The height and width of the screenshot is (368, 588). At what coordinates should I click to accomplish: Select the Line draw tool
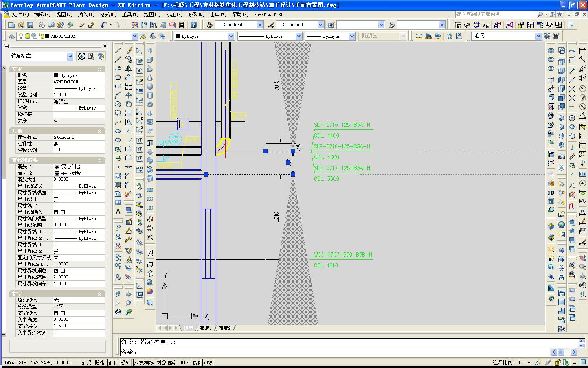click(x=118, y=50)
